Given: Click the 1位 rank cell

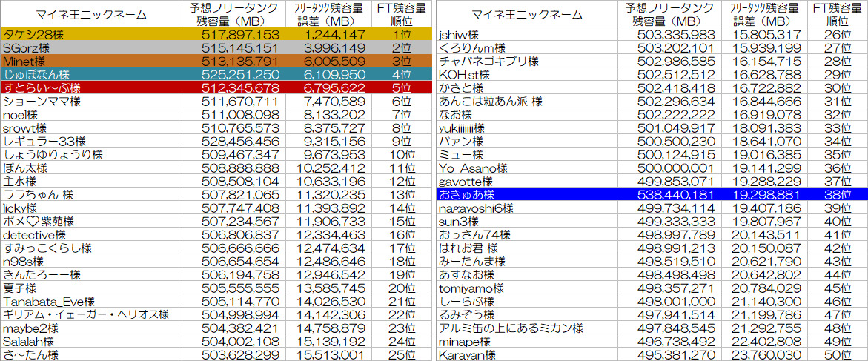Looking at the screenshot, I should coord(401,35).
